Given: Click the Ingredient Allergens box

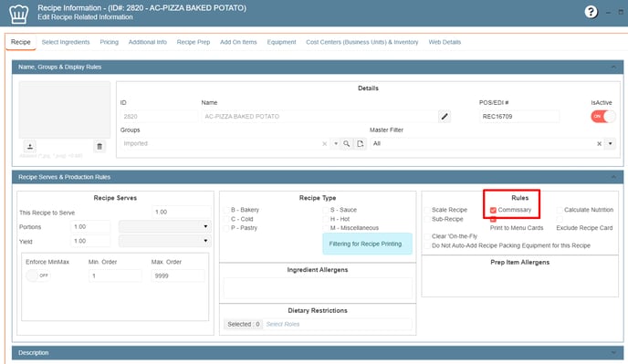Looking at the screenshot, I should pos(318,288).
